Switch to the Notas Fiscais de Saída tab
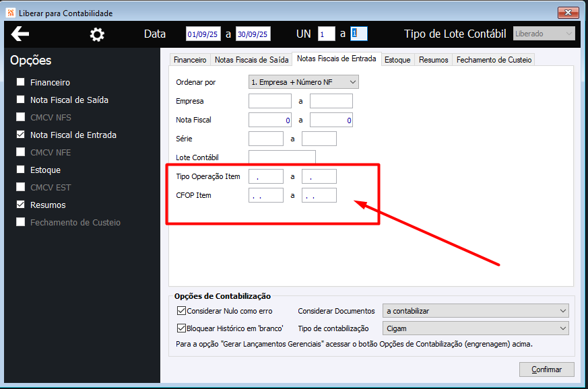 click(251, 60)
